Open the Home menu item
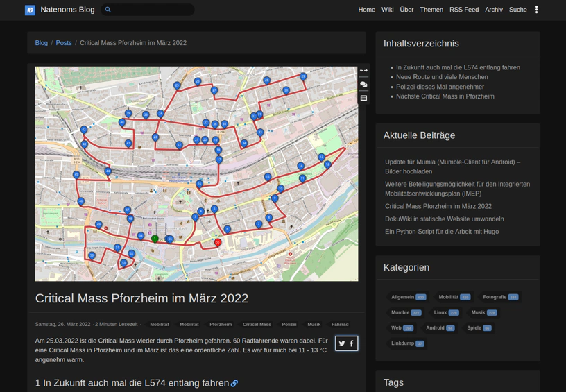This screenshot has width=566, height=392. click(x=366, y=10)
